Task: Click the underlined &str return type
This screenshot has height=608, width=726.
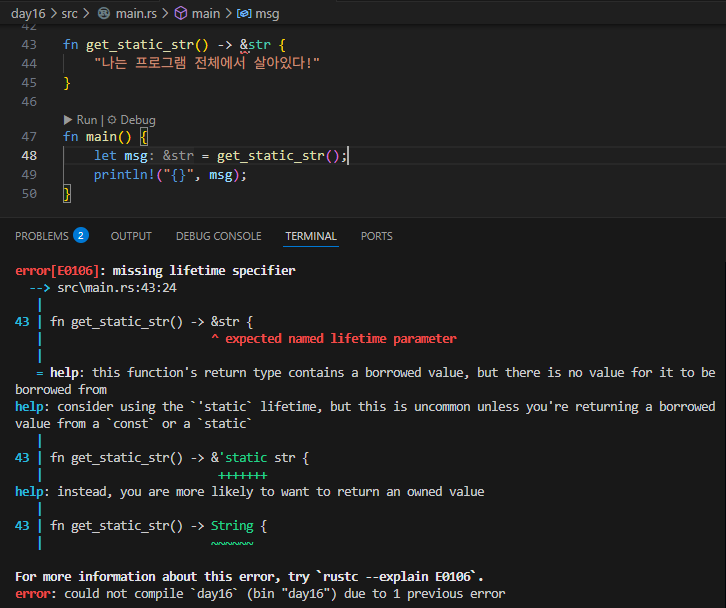Action: click(x=255, y=45)
